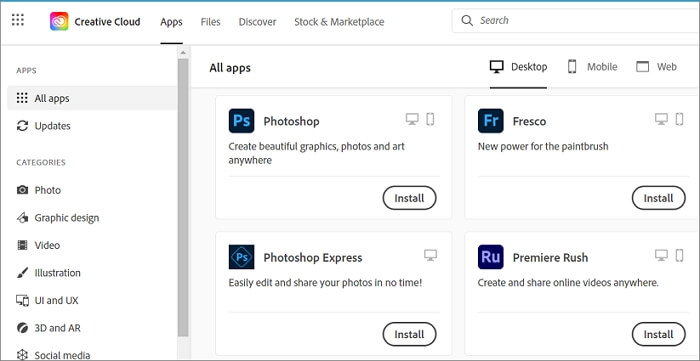The height and width of the screenshot is (361, 700).
Task: Switch to the Web tab
Action: pos(656,67)
